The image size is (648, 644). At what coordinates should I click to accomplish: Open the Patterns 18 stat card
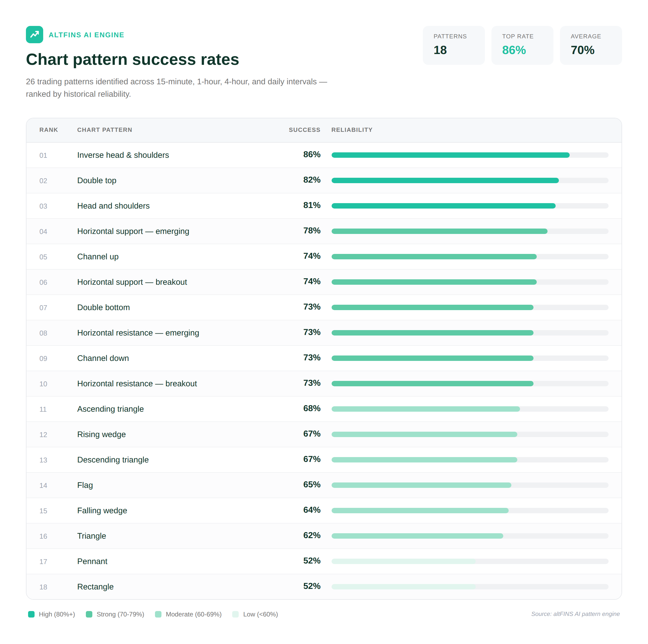pyautogui.click(x=454, y=45)
